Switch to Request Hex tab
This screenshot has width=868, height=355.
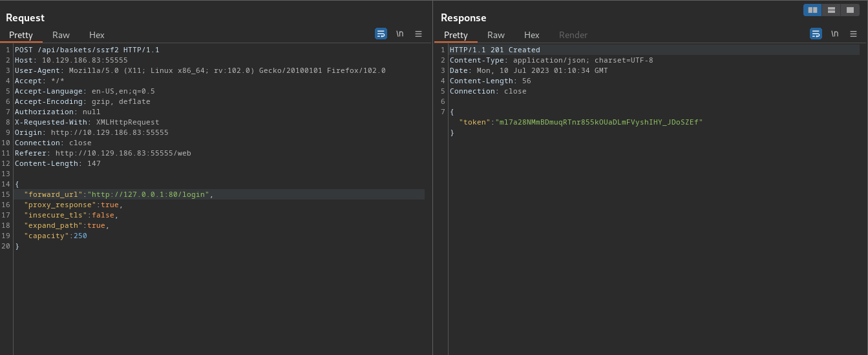pyautogui.click(x=96, y=35)
